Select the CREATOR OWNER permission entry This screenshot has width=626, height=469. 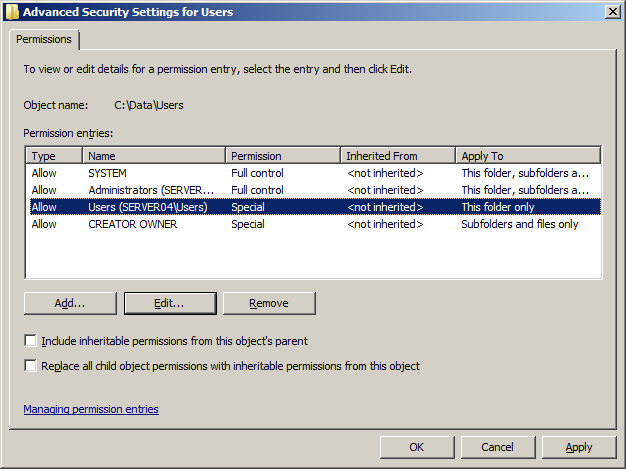point(315,224)
